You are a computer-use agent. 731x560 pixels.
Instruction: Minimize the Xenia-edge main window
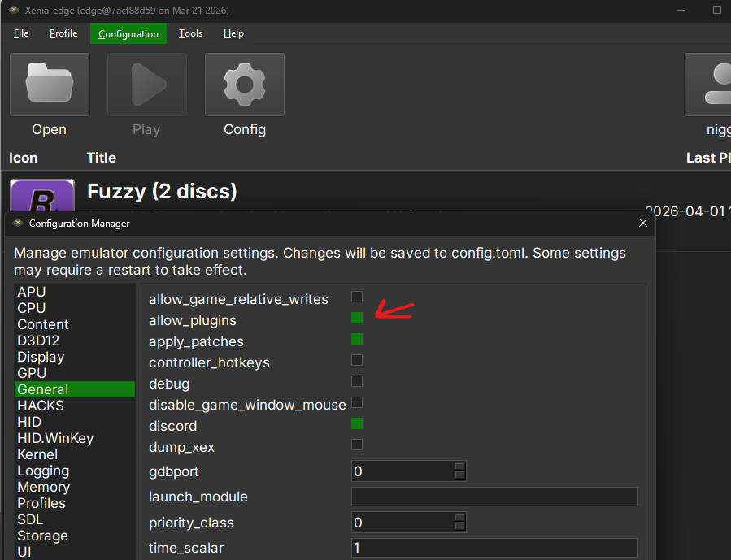(x=681, y=10)
